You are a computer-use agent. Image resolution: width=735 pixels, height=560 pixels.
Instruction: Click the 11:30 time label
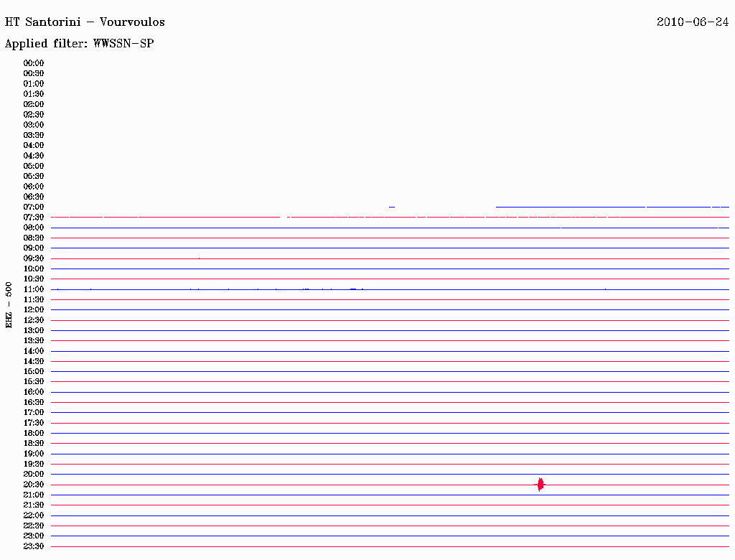[34, 299]
